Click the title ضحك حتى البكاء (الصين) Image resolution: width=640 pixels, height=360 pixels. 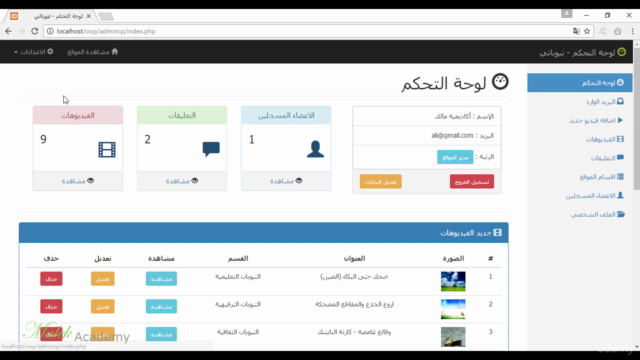(x=354, y=277)
